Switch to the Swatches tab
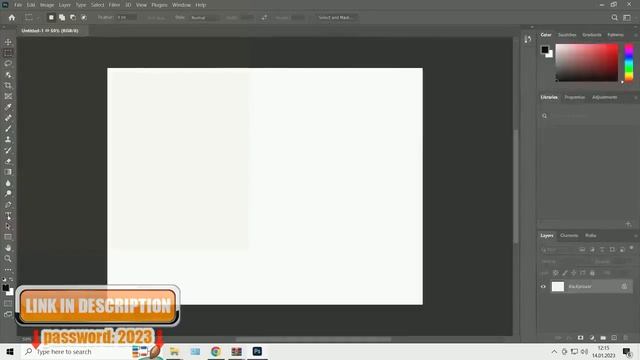The width and height of the screenshot is (640, 360). (567, 35)
